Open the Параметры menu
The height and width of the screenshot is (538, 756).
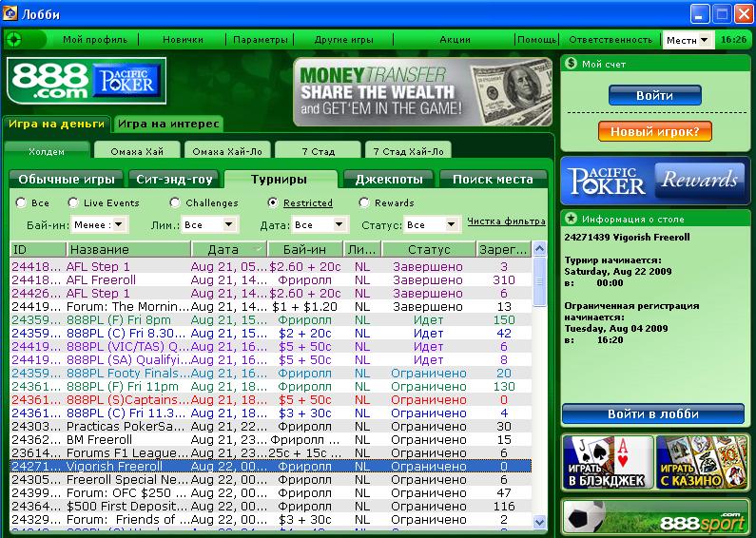tap(260, 40)
